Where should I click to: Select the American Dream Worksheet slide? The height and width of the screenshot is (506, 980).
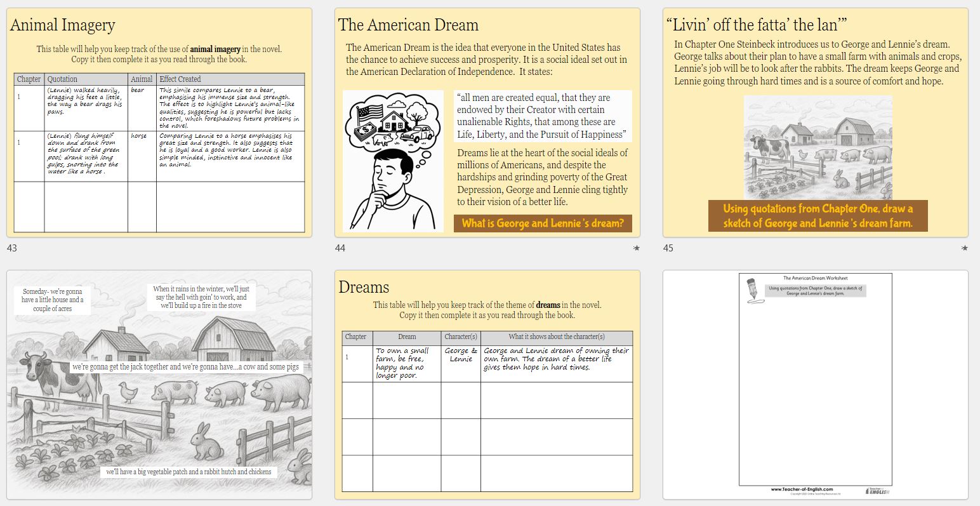(815, 384)
